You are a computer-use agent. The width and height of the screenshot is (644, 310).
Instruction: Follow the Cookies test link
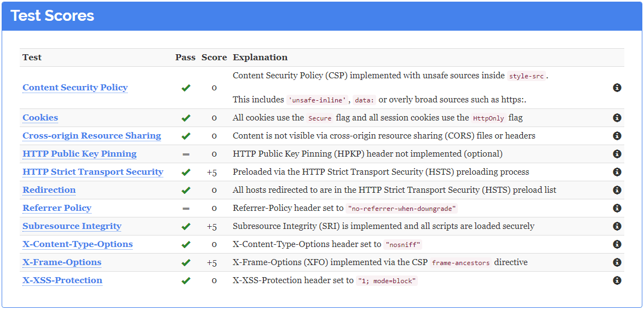pos(41,118)
